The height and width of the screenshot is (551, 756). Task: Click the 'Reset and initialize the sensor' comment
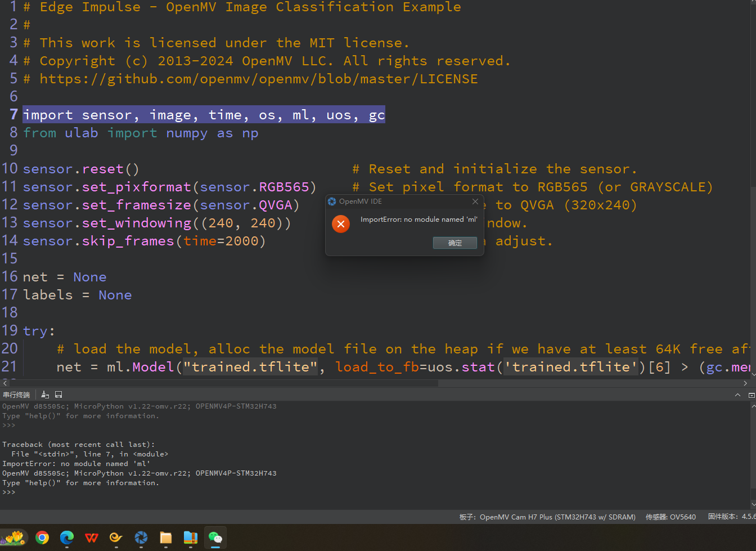click(495, 169)
